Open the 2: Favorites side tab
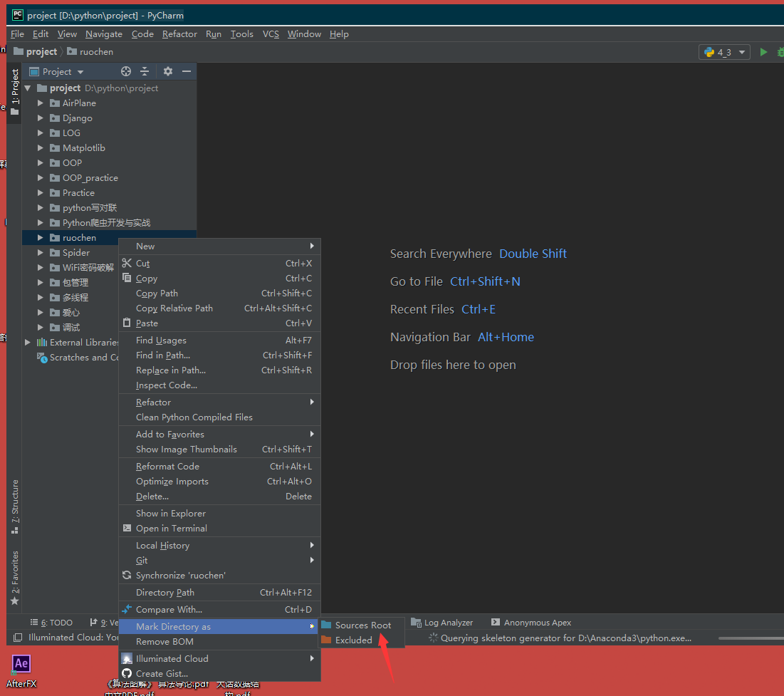 (x=15, y=578)
